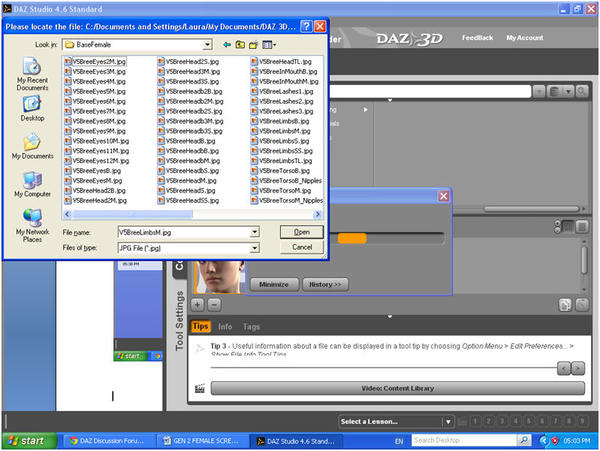Open the Tool Settings side tab
The width and height of the screenshot is (600, 451).
[179, 321]
